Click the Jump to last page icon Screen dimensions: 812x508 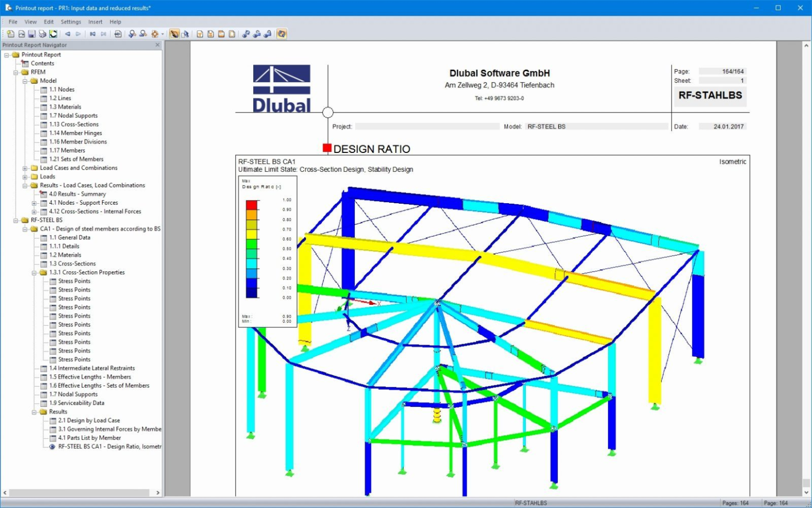[103, 34]
